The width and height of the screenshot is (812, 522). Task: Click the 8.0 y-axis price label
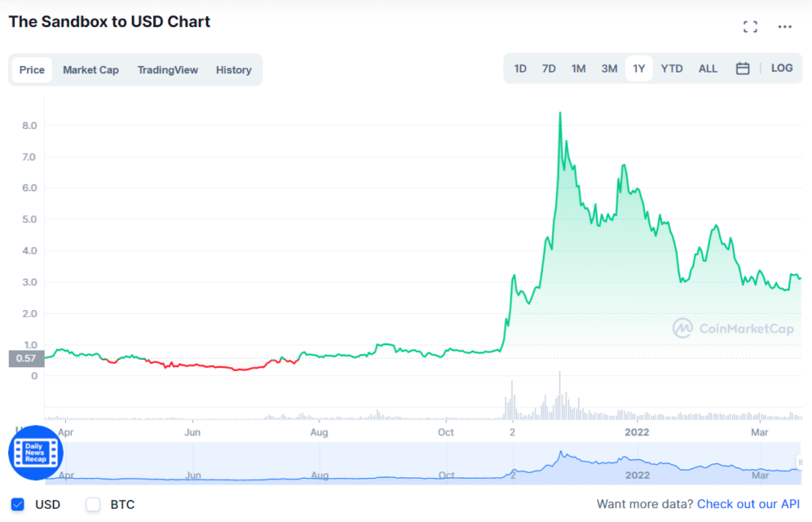(x=29, y=126)
